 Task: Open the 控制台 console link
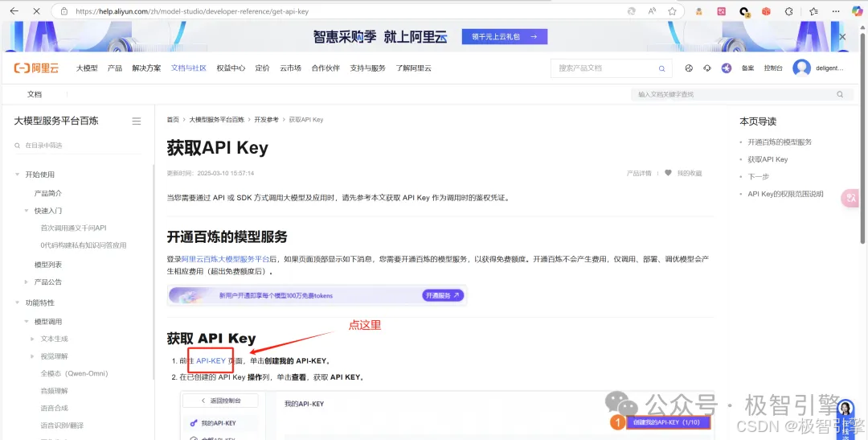tap(773, 68)
